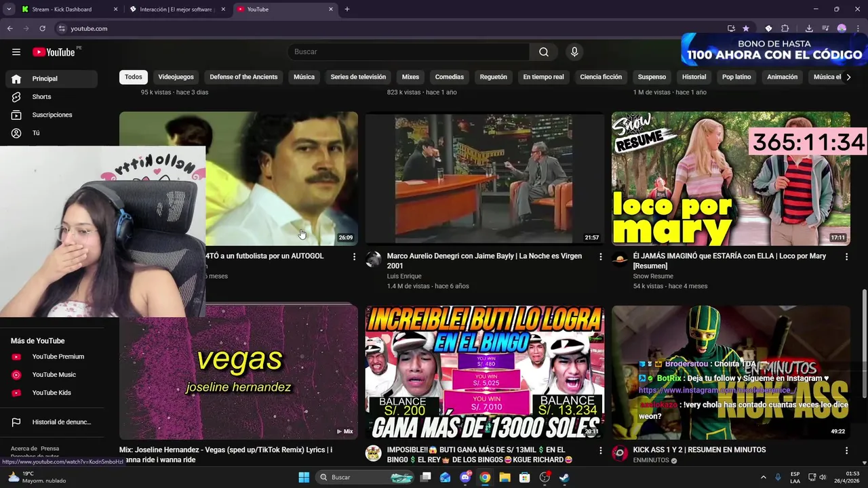Open Historial de denuncias flag item
This screenshot has height=488, width=868.
pos(52,422)
